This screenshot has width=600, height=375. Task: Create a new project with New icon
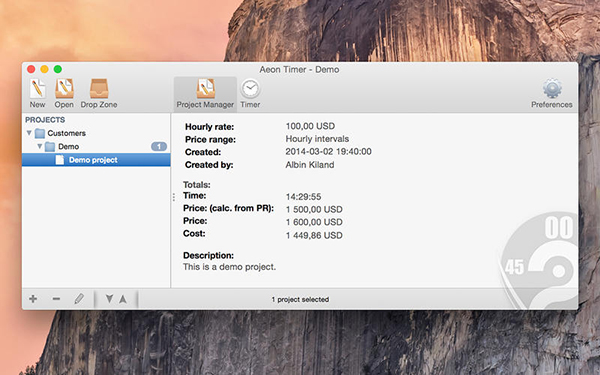point(38,93)
